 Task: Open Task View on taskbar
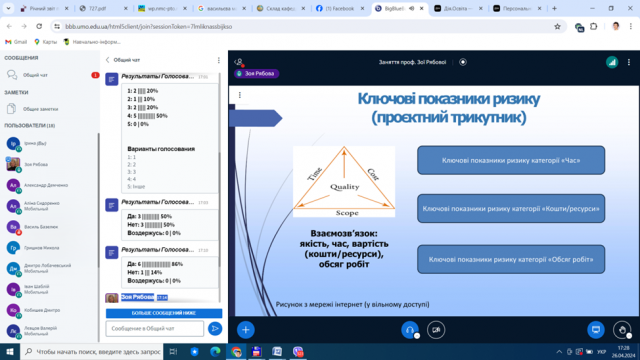(173, 351)
